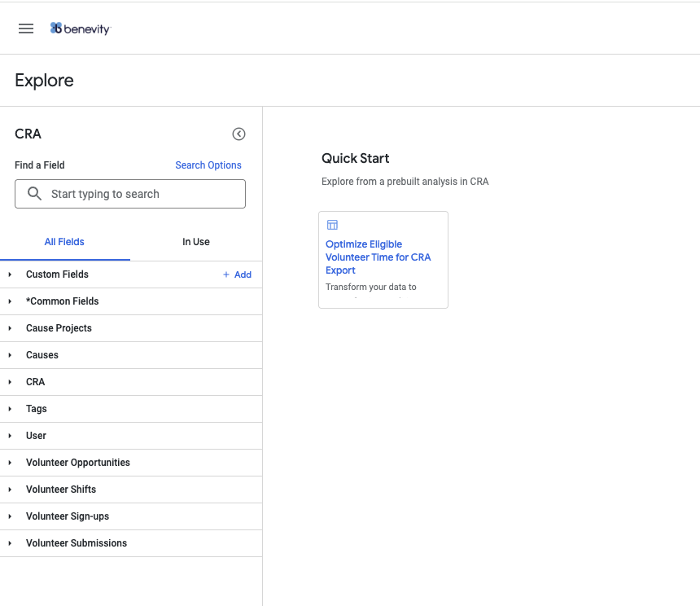Image resolution: width=700 pixels, height=606 pixels.
Task: Collapse the CRA field picker panel
Action: (238, 134)
